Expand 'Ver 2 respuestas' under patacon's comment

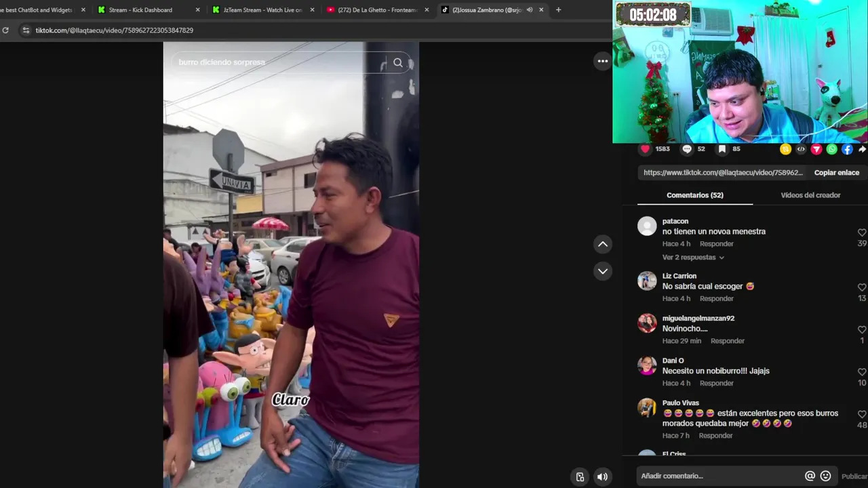(x=693, y=258)
